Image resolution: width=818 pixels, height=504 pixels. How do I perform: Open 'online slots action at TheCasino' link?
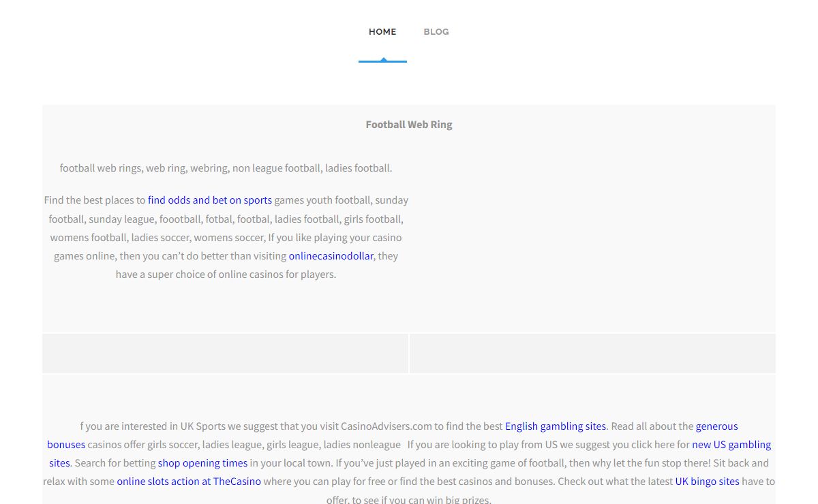point(189,482)
